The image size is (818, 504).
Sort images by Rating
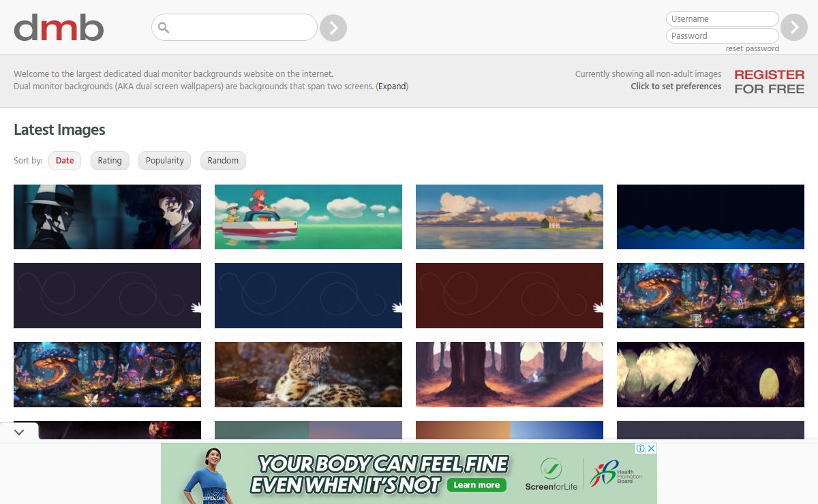pyautogui.click(x=110, y=161)
